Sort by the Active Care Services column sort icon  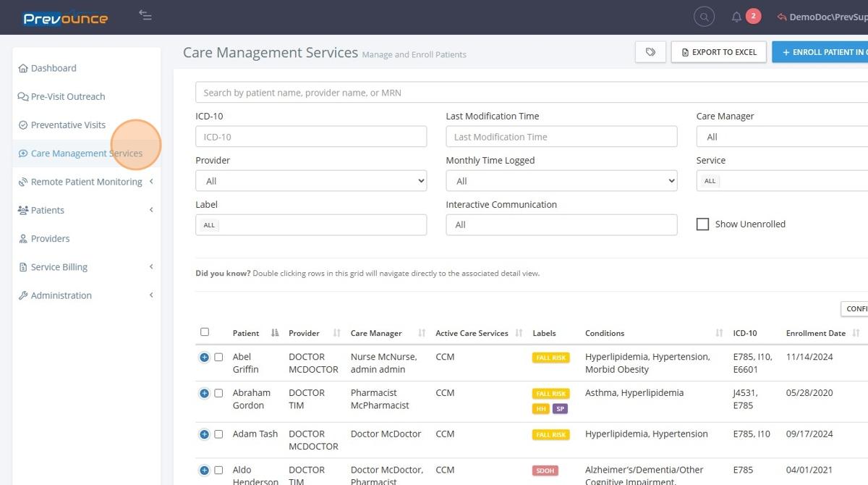(519, 333)
